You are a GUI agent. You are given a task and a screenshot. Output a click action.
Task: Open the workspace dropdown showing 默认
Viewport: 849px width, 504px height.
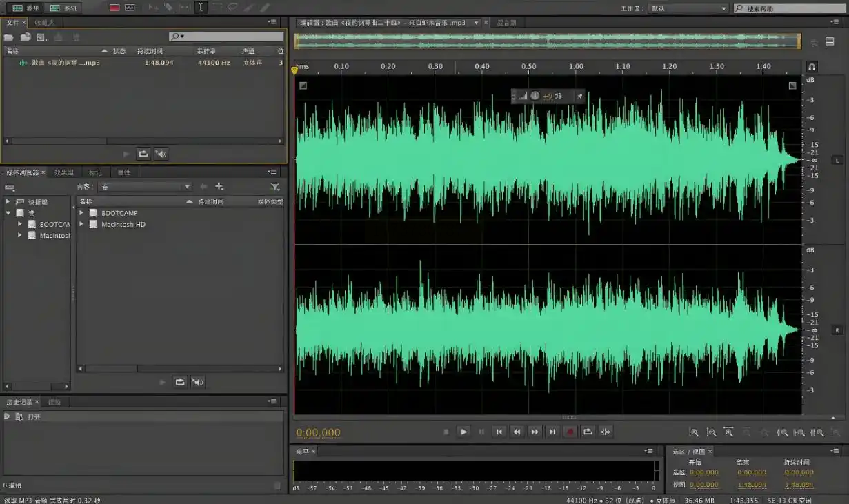point(688,8)
